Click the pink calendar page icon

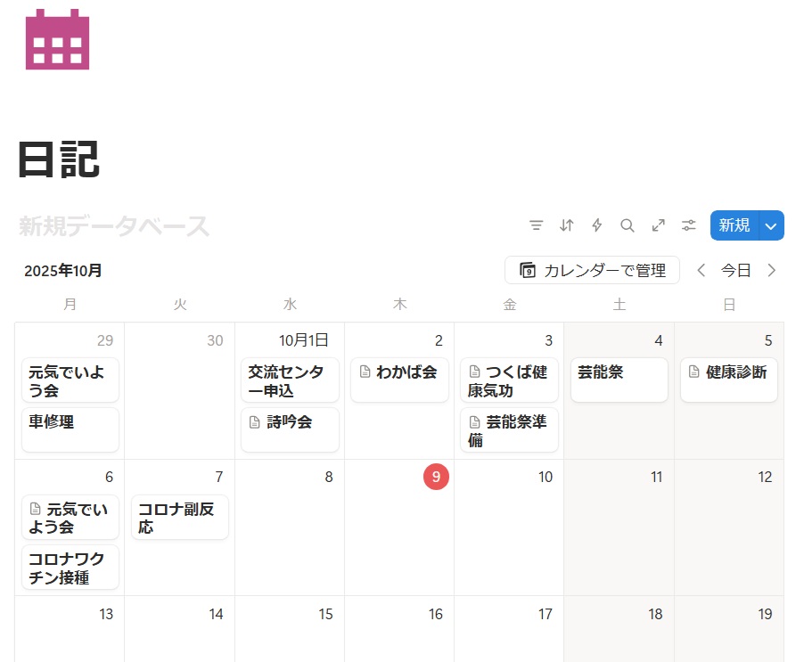(x=57, y=39)
